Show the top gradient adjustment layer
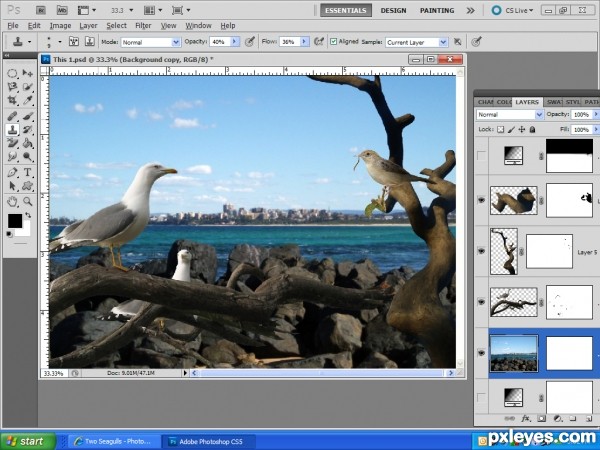This screenshot has width=600, height=450. click(481, 156)
